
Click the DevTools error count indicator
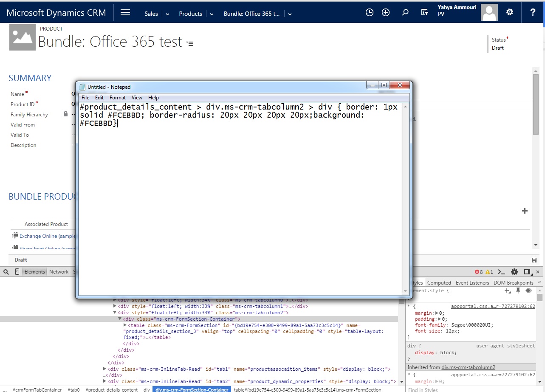click(479, 272)
